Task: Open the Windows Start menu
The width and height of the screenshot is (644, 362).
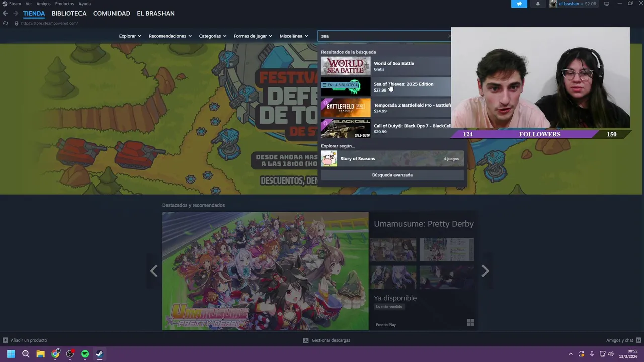Action: click(11, 354)
